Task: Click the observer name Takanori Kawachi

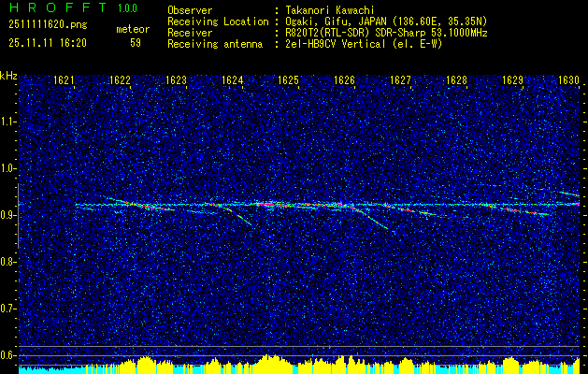Action: (x=329, y=10)
